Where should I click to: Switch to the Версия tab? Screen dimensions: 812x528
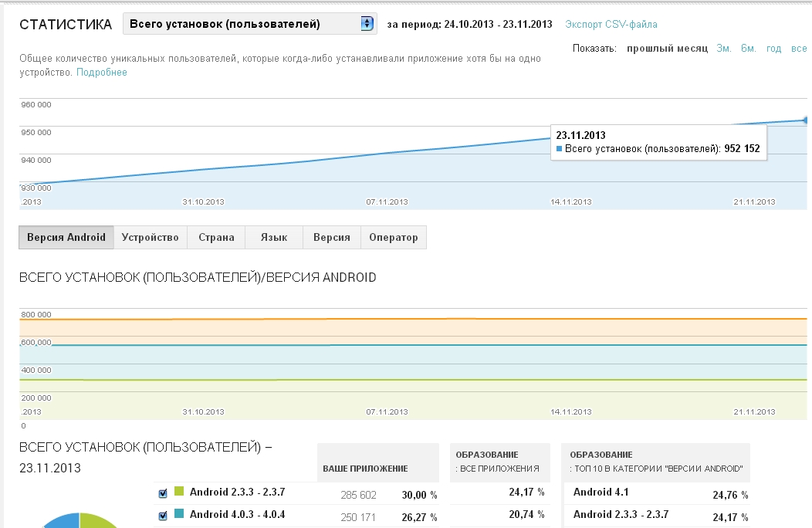pos(332,237)
